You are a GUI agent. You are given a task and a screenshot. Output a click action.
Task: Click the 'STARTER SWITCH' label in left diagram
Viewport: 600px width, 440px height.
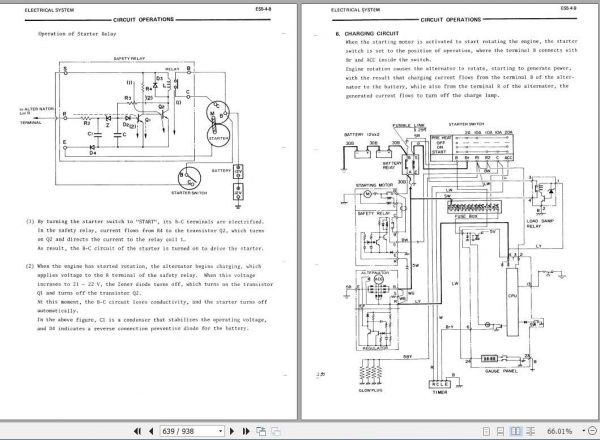(189, 193)
